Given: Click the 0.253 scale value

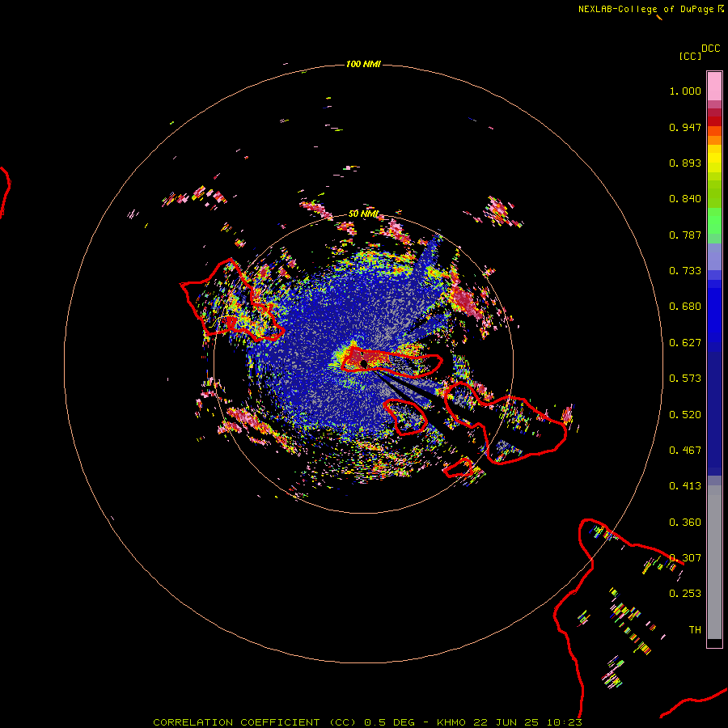Looking at the screenshot, I should [x=685, y=594].
